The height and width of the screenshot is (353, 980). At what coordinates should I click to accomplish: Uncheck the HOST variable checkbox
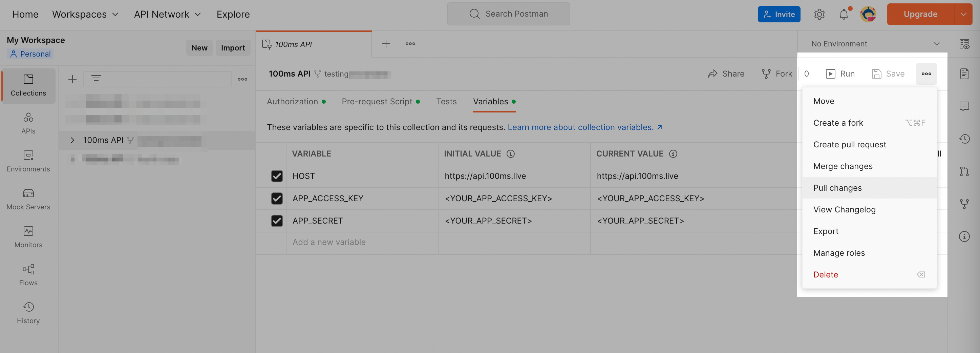[277, 176]
